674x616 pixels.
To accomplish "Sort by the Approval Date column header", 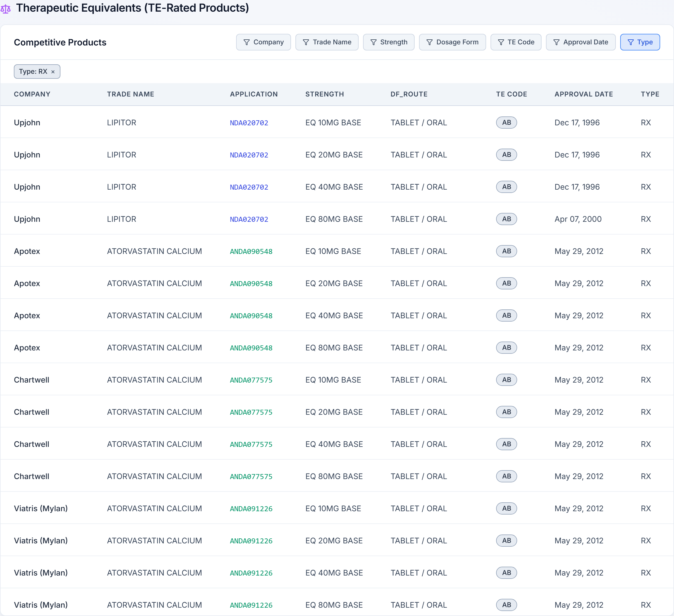I will pos(584,94).
